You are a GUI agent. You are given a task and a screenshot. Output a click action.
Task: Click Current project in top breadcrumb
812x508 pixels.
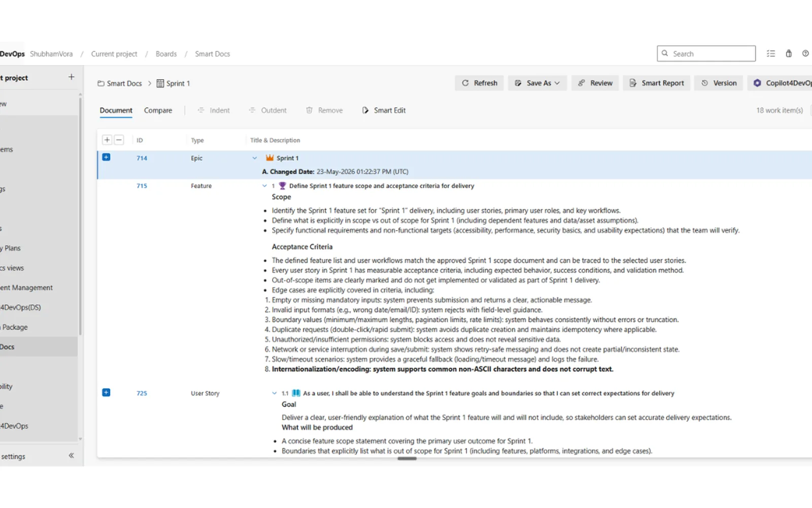114,54
